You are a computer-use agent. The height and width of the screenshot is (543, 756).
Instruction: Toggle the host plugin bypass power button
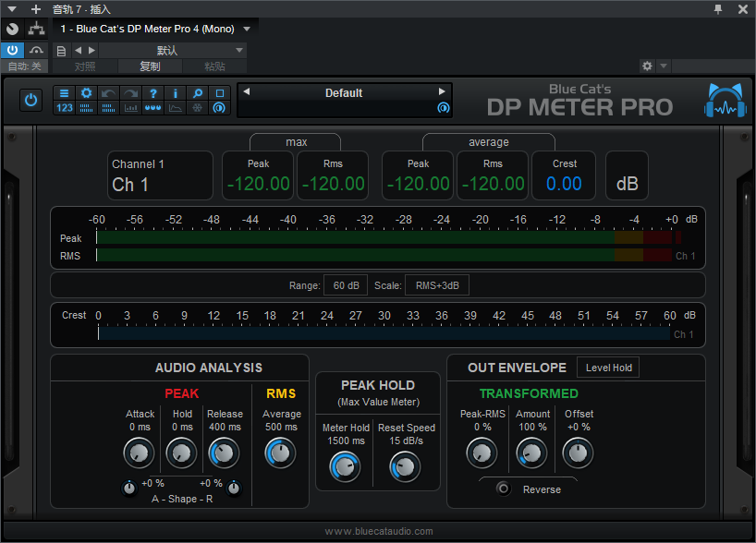(x=13, y=50)
